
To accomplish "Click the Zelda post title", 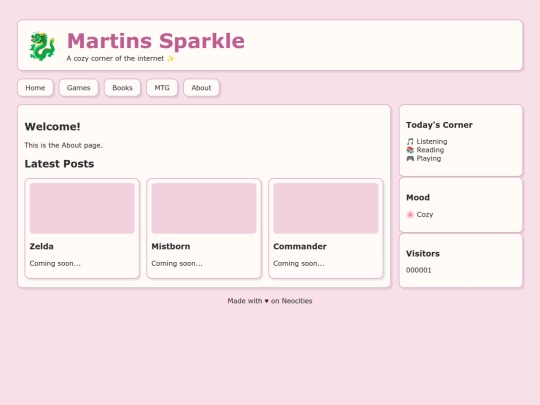I will click(41, 247).
